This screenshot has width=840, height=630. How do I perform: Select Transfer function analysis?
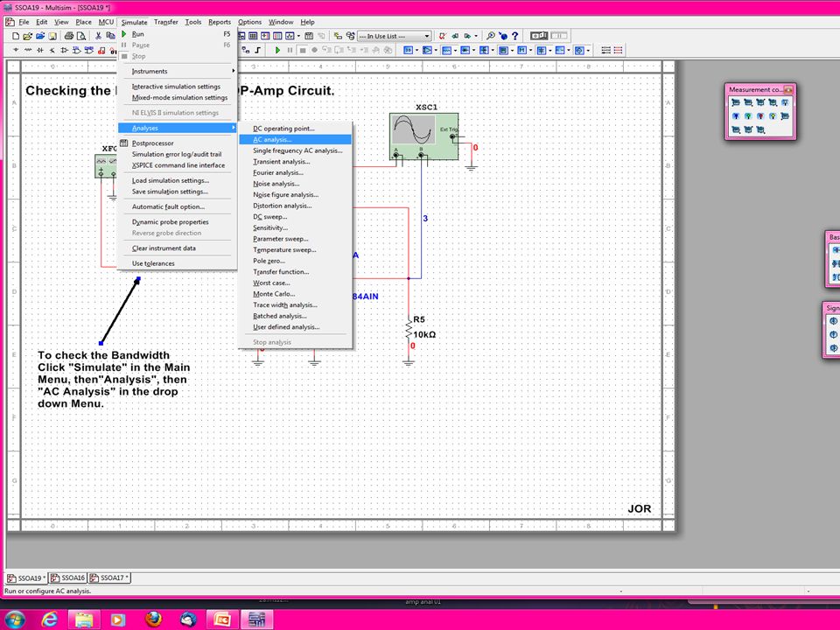pyautogui.click(x=295, y=272)
